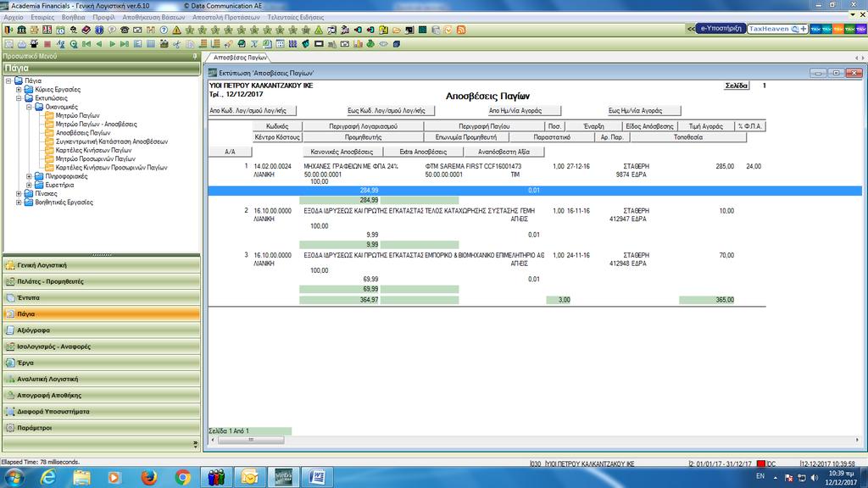Click the exit door icon in top toolbar

8,30
